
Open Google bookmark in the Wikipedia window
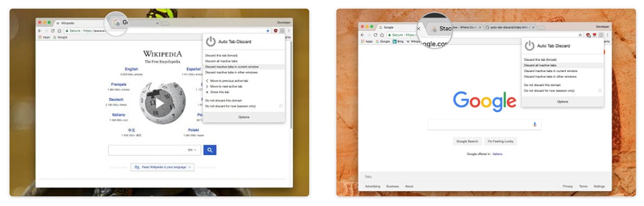pos(61,37)
